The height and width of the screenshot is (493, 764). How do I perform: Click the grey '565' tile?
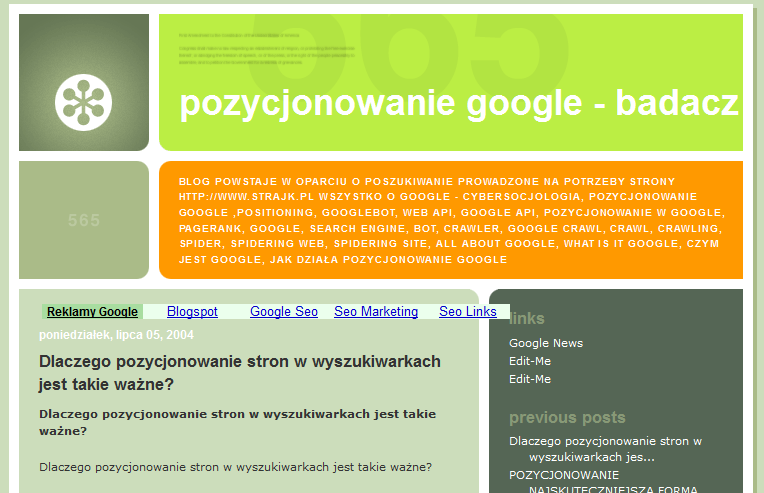[x=84, y=220]
